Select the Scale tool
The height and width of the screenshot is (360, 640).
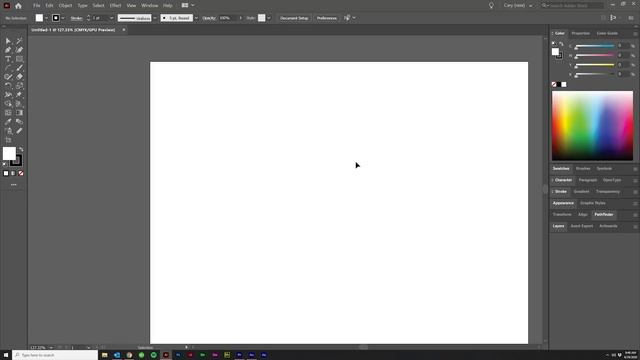click(x=19, y=86)
